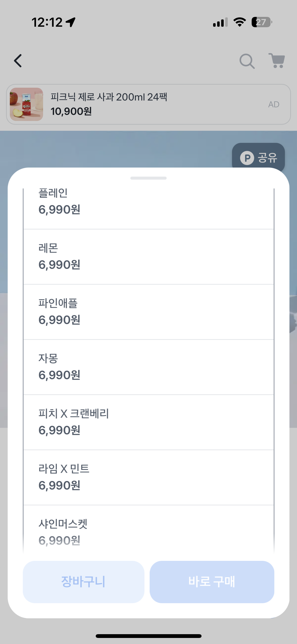Pick the 라임 X 민트 option
The image size is (297, 644).
(x=148, y=477)
